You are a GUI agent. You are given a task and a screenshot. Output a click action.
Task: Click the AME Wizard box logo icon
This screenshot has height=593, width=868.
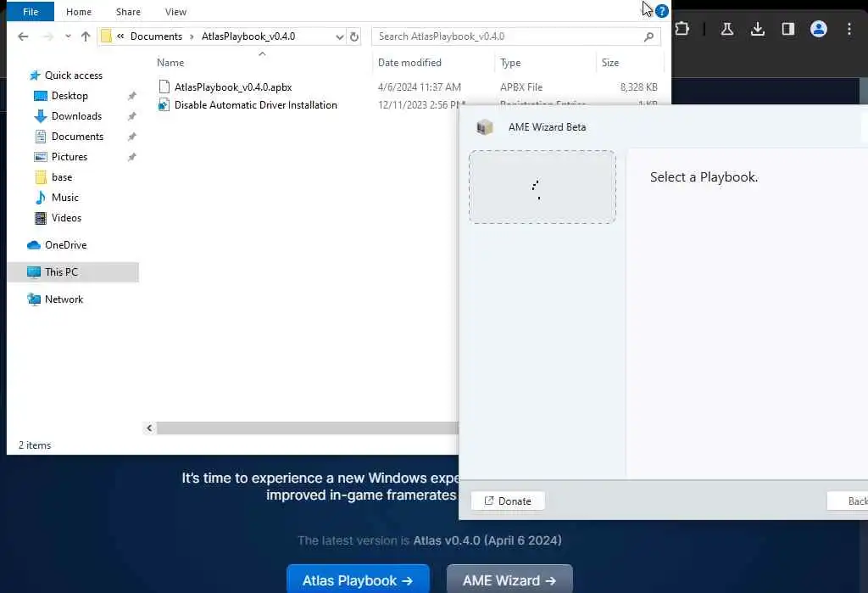pos(484,127)
